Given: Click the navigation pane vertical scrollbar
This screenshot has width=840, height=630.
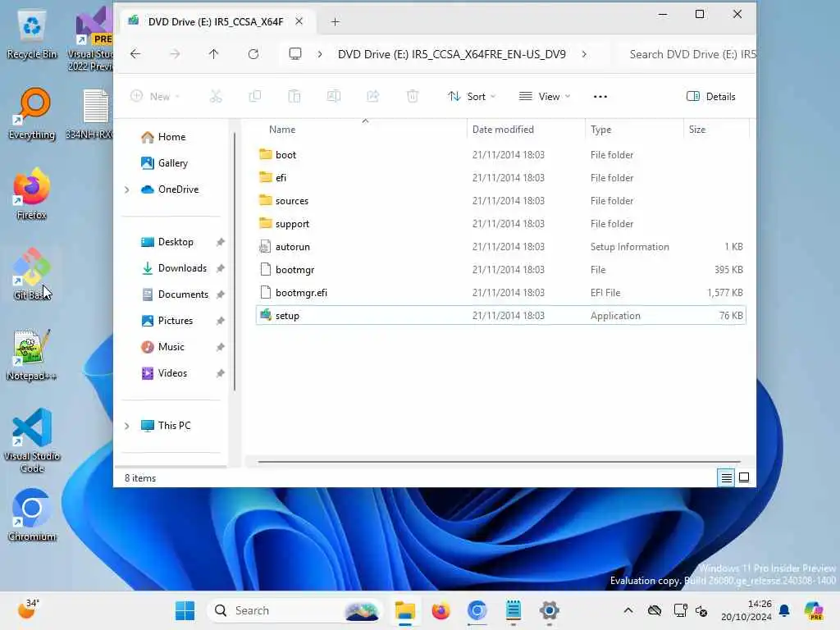Looking at the screenshot, I should coord(235,262).
